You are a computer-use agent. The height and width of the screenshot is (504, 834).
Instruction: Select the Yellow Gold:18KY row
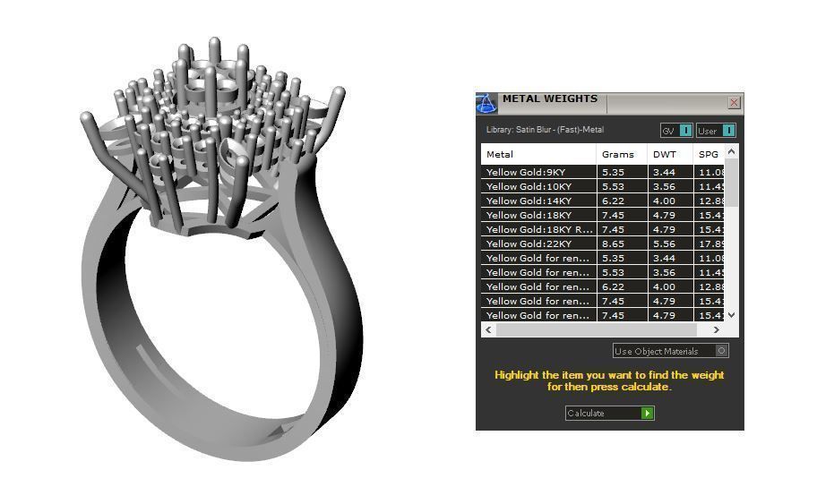coord(603,216)
